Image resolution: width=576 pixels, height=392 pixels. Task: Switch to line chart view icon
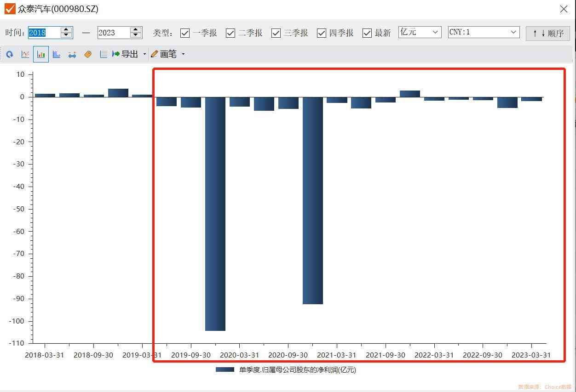(x=25, y=54)
